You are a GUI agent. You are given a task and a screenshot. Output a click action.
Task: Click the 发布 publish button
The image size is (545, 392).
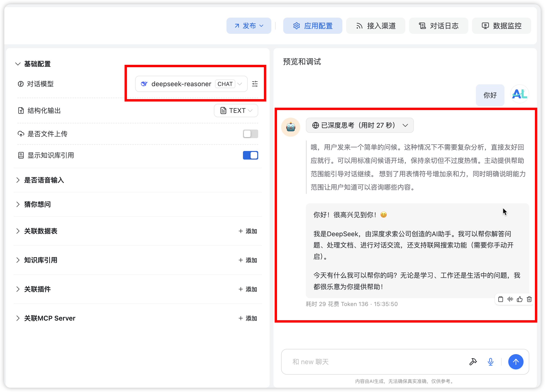(249, 26)
